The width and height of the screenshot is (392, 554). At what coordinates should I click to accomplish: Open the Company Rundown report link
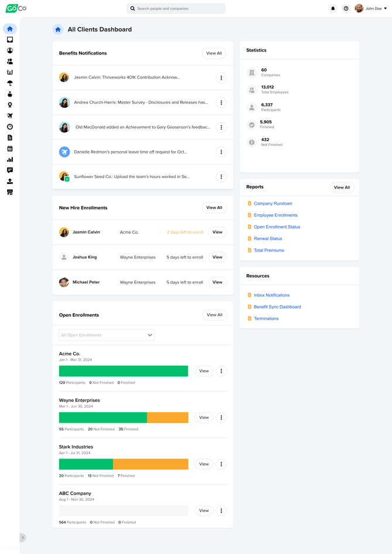click(273, 204)
